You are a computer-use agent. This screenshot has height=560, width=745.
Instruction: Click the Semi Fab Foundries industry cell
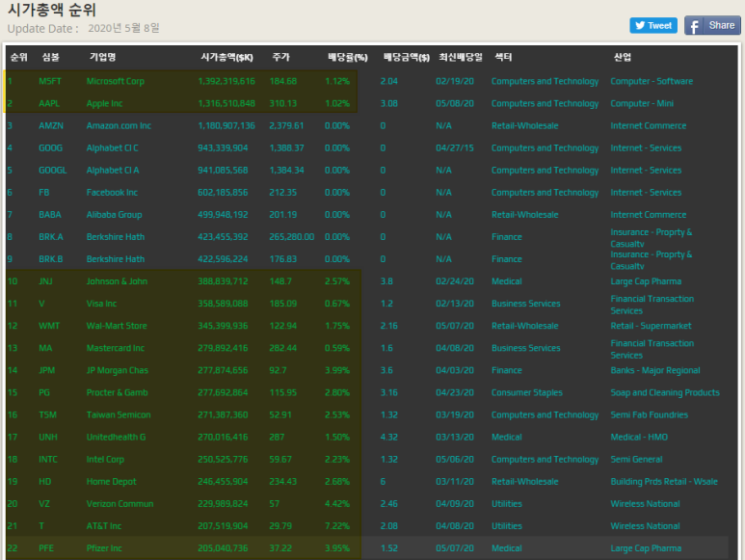coord(649,415)
